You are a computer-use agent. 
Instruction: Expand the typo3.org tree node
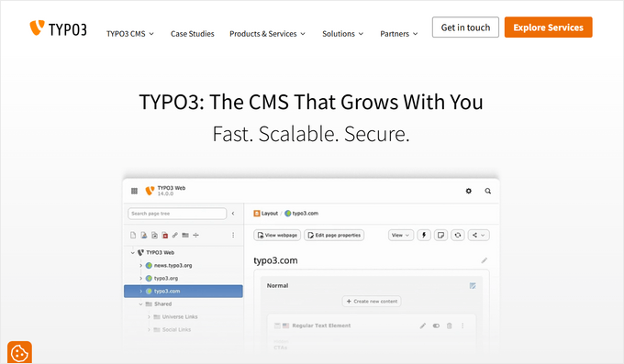tap(141, 279)
